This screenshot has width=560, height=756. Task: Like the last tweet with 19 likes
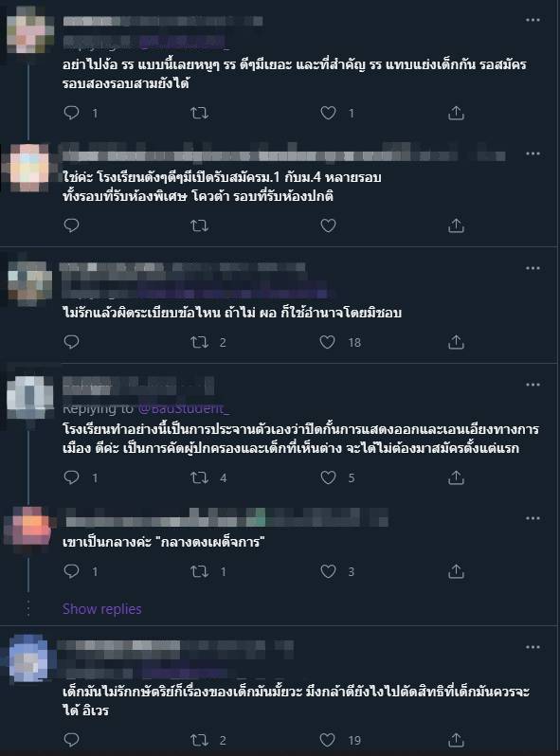[x=328, y=740]
